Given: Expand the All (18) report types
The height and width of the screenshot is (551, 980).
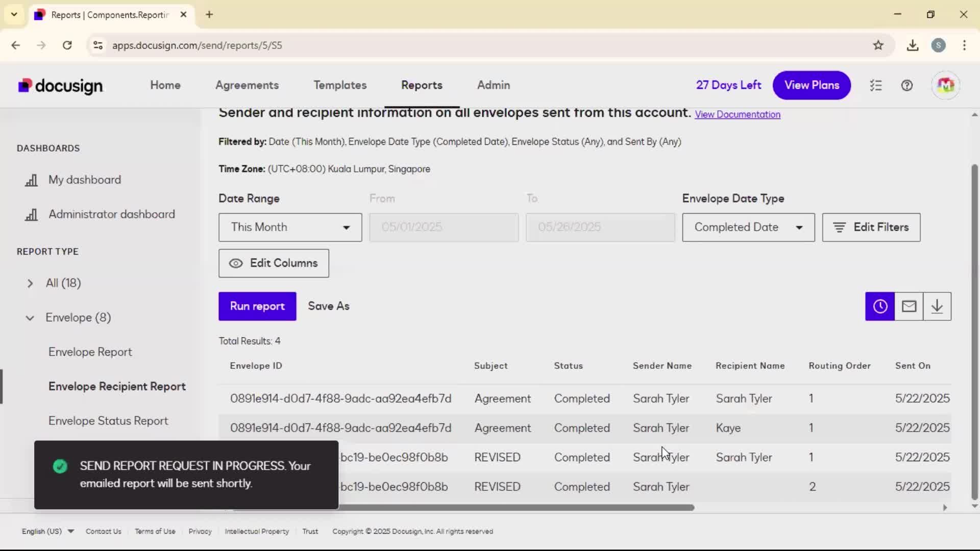Looking at the screenshot, I should point(30,283).
